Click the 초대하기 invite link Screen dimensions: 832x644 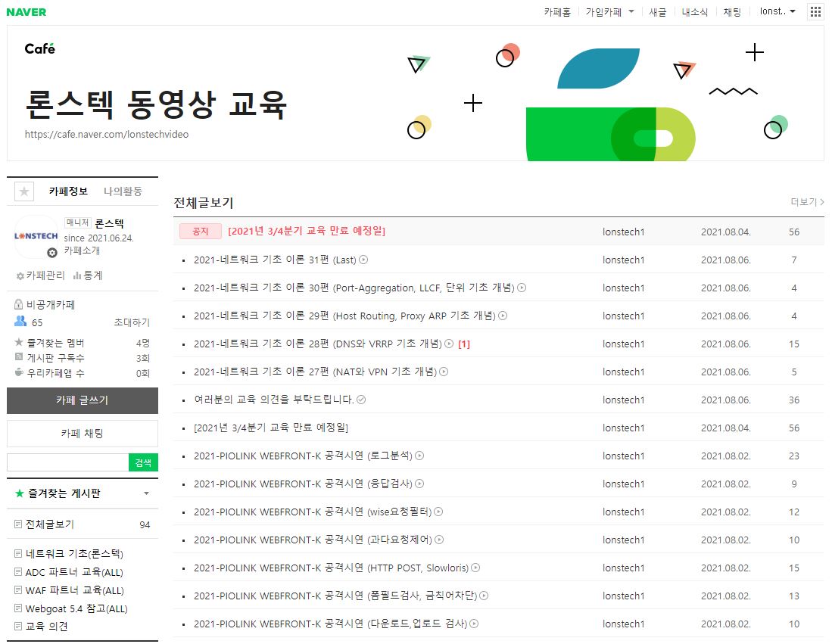pos(132,322)
